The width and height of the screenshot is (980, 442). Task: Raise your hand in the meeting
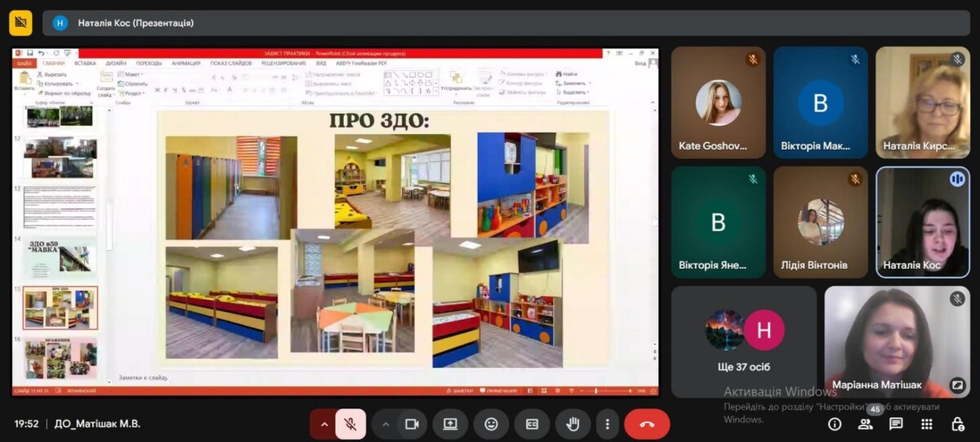pos(572,424)
